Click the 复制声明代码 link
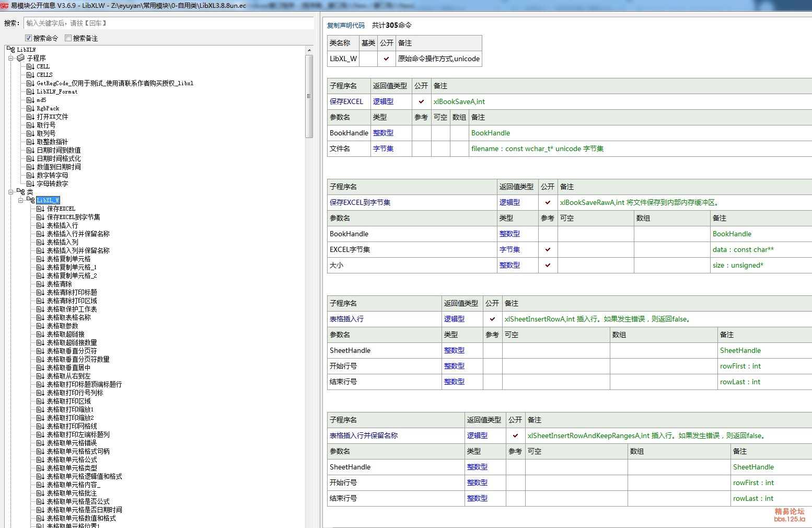This screenshot has width=812, height=528. [x=346, y=25]
